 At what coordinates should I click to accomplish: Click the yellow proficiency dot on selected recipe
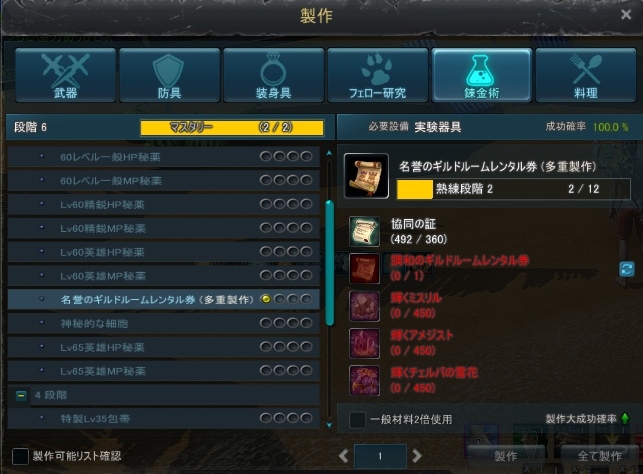pyautogui.click(x=266, y=299)
